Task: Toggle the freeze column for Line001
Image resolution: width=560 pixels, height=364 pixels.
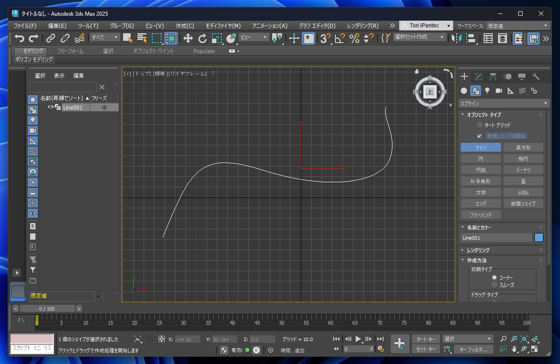Action: pos(104,107)
